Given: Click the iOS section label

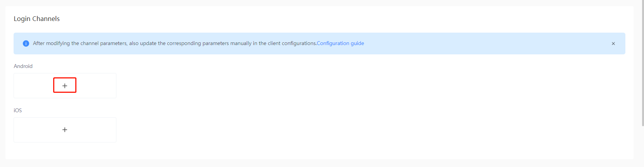Looking at the screenshot, I should click(18, 110).
